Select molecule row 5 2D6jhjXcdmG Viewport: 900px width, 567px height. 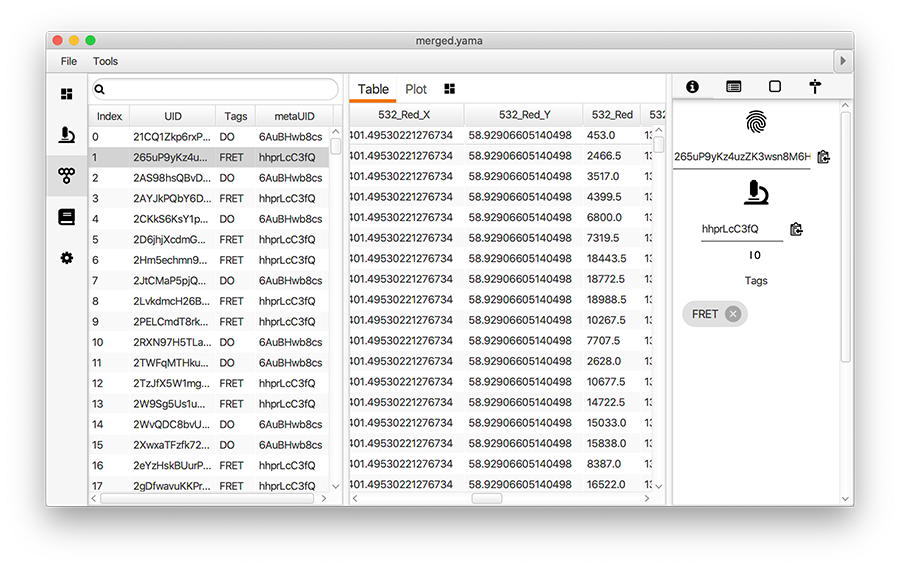209,239
